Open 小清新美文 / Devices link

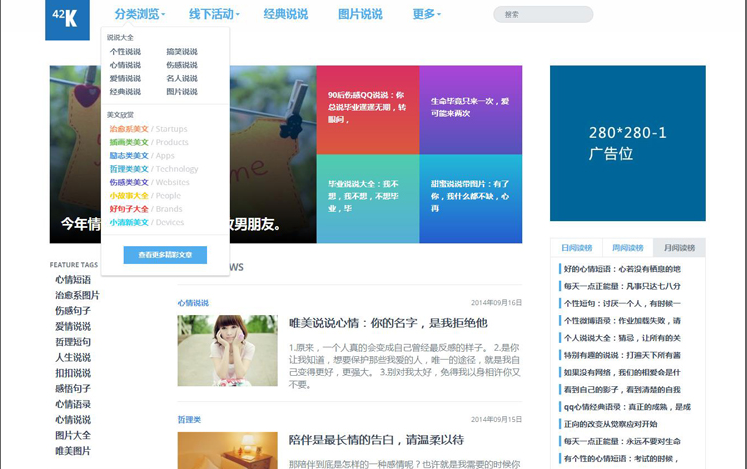147,222
